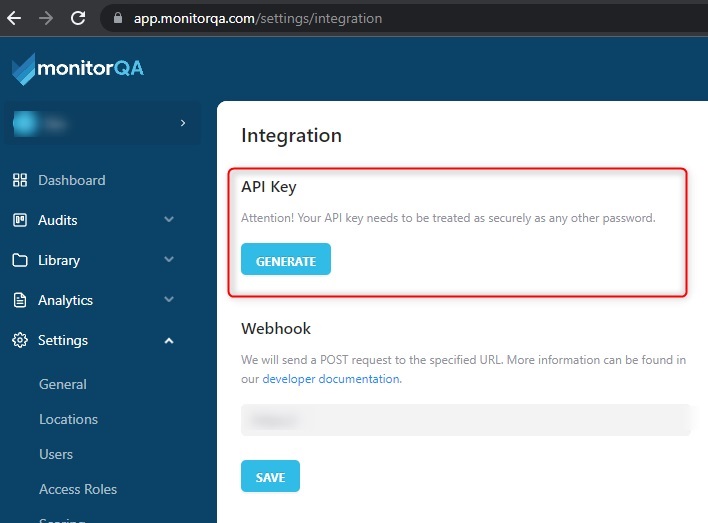Click the Settings gear icon

click(20, 340)
